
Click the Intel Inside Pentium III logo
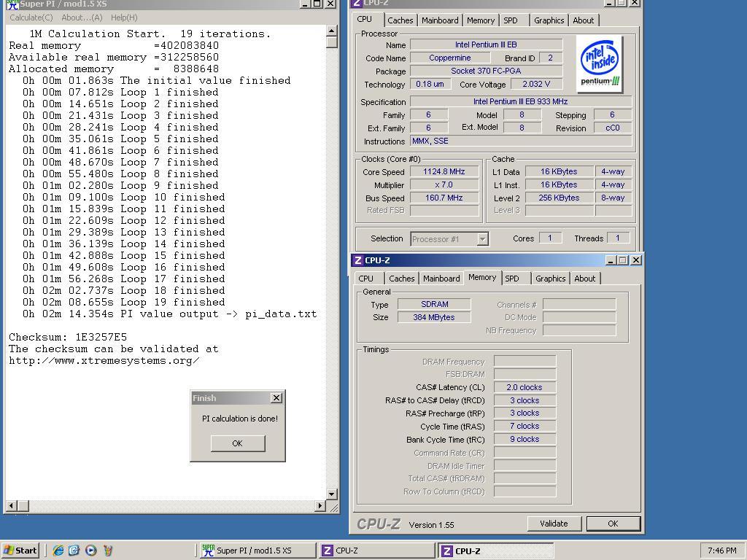pos(600,64)
